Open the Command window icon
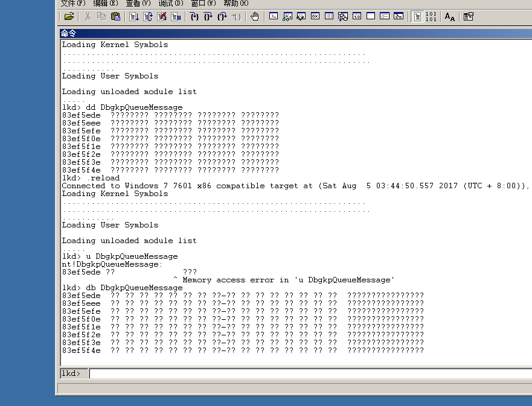The width and height of the screenshot is (532, 406). point(274,16)
